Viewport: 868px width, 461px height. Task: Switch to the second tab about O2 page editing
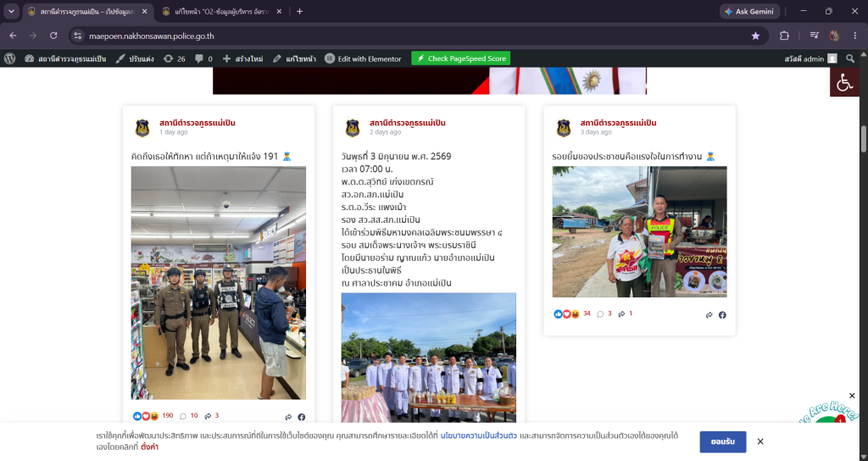coord(222,11)
